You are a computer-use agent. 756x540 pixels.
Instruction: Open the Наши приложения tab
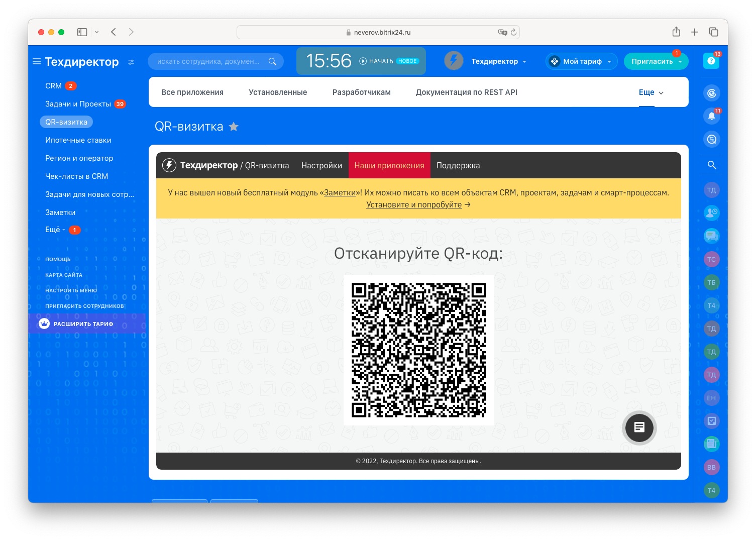389,165
